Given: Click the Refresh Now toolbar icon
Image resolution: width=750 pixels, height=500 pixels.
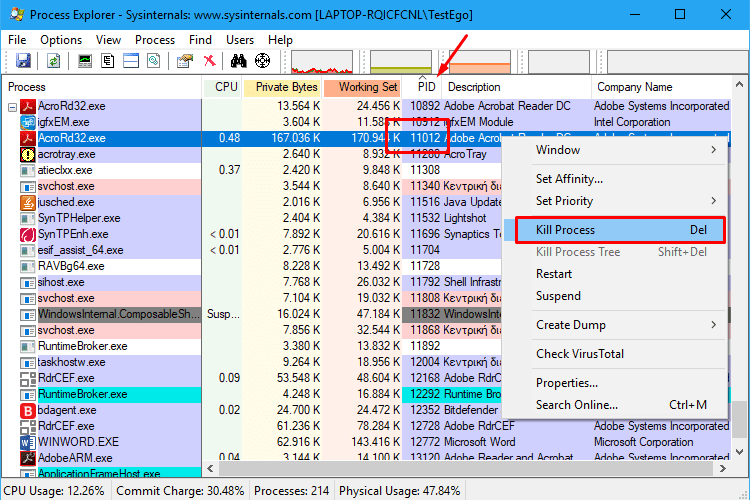Looking at the screenshot, I should 54,61.
